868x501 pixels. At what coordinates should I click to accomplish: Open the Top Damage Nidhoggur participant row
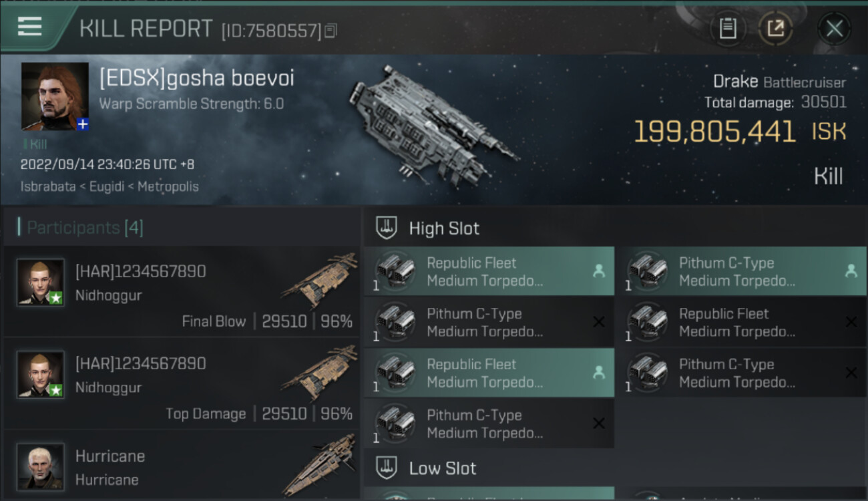click(x=180, y=383)
